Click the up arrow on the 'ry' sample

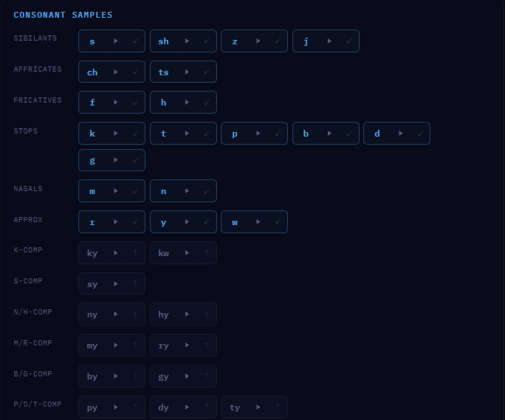tap(207, 345)
